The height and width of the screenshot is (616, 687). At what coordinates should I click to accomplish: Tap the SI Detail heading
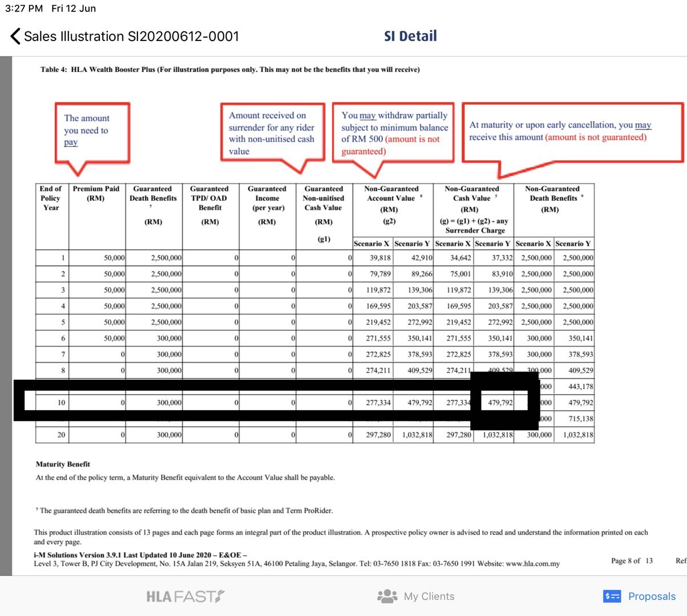pos(410,37)
